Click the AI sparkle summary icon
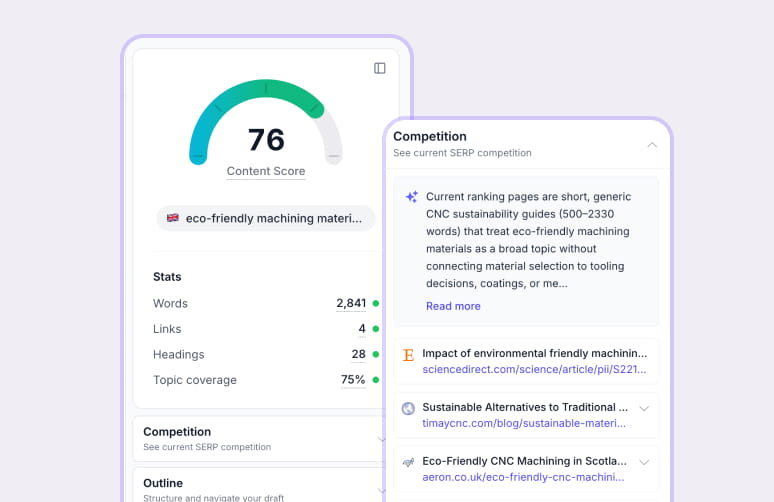774x502 pixels. click(412, 196)
